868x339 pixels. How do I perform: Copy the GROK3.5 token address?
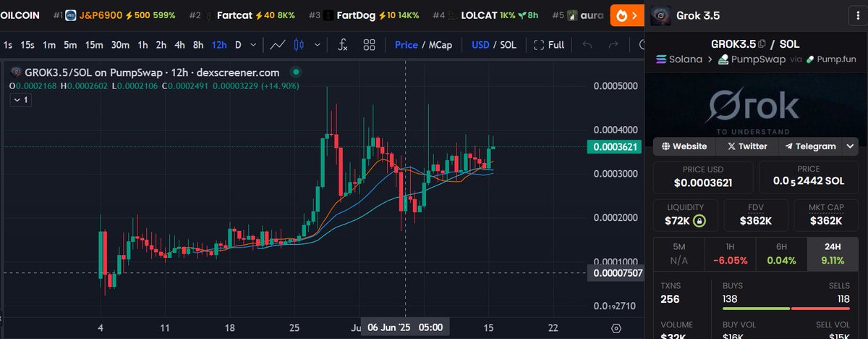coord(761,45)
